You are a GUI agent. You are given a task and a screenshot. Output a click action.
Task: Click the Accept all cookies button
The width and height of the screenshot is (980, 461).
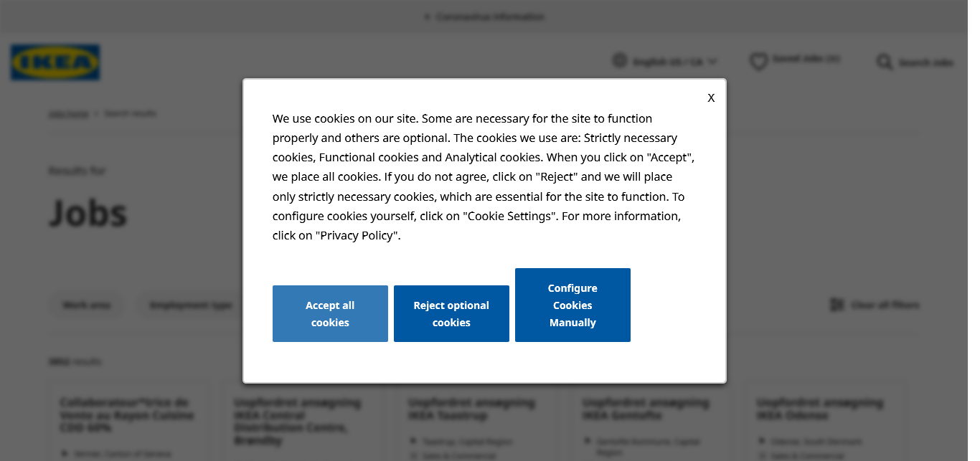coord(330,313)
